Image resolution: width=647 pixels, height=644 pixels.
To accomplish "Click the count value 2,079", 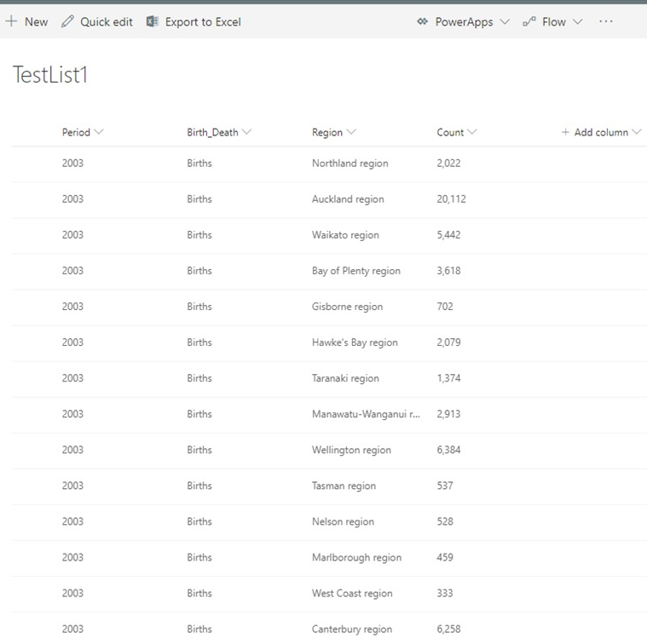I will (x=448, y=342).
